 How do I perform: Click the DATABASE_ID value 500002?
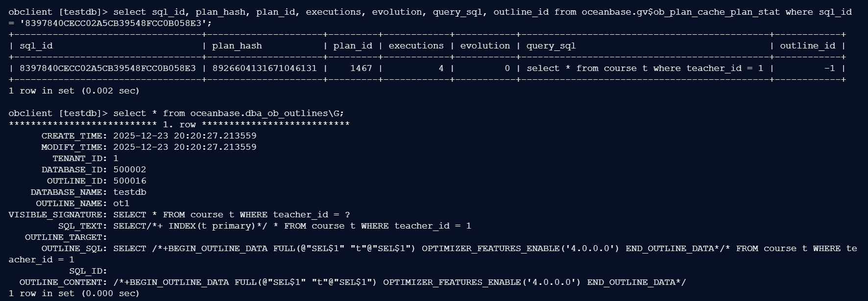tap(129, 170)
